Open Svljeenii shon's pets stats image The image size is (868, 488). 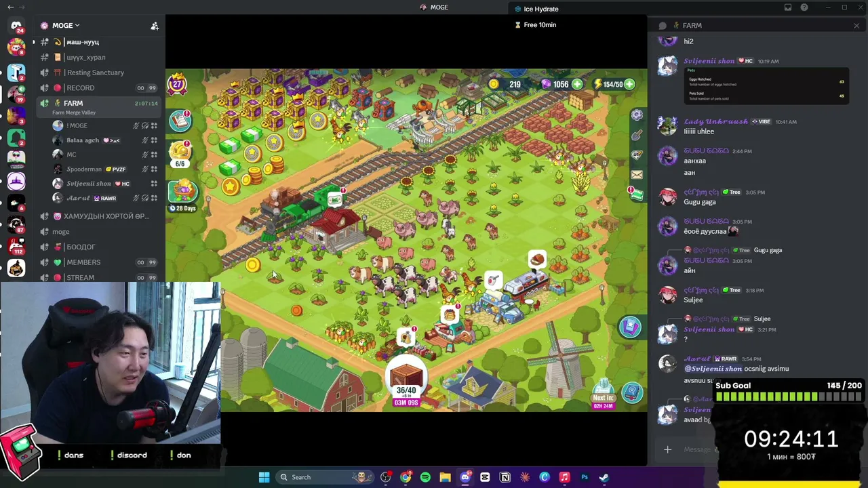pos(766,85)
